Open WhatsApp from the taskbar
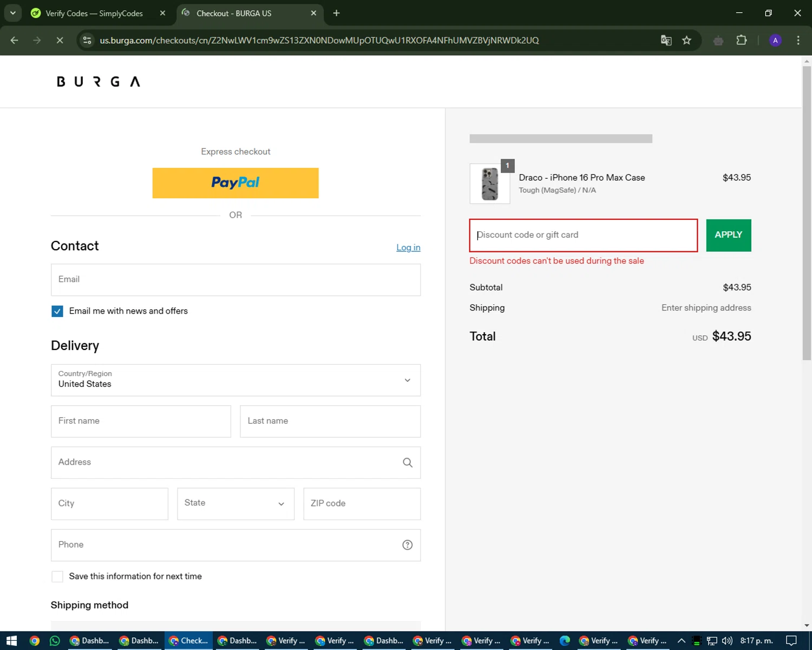Viewport: 812px width, 650px height. [x=55, y=641]
